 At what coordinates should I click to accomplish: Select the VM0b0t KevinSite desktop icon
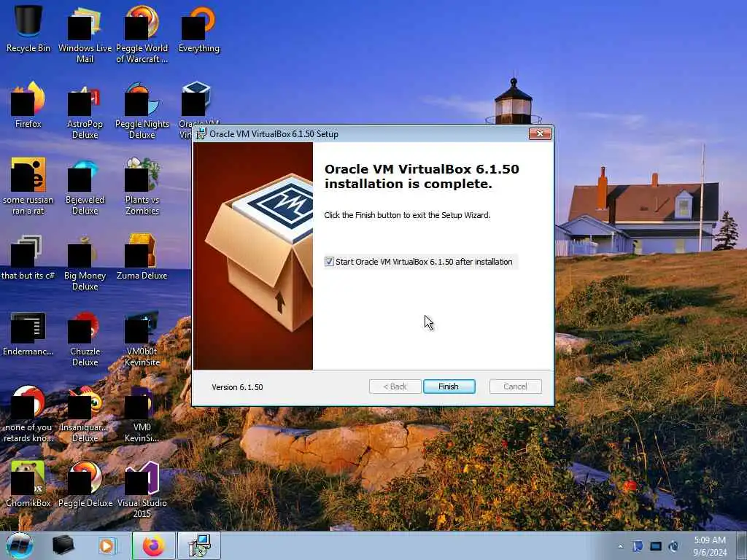(142, 338)
